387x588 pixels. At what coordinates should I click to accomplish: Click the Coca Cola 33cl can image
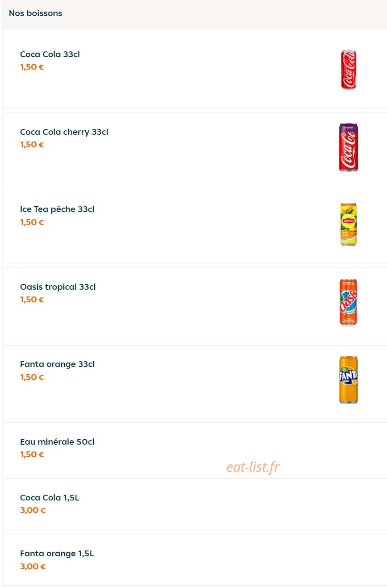pyautogui.click(x=349, y=70)
